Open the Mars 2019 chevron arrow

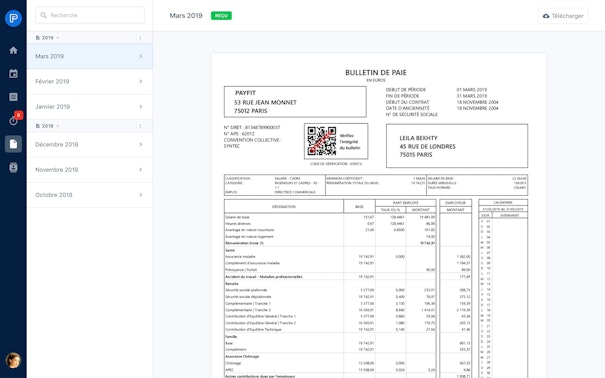pyautogui.click(x=140, y=56)
